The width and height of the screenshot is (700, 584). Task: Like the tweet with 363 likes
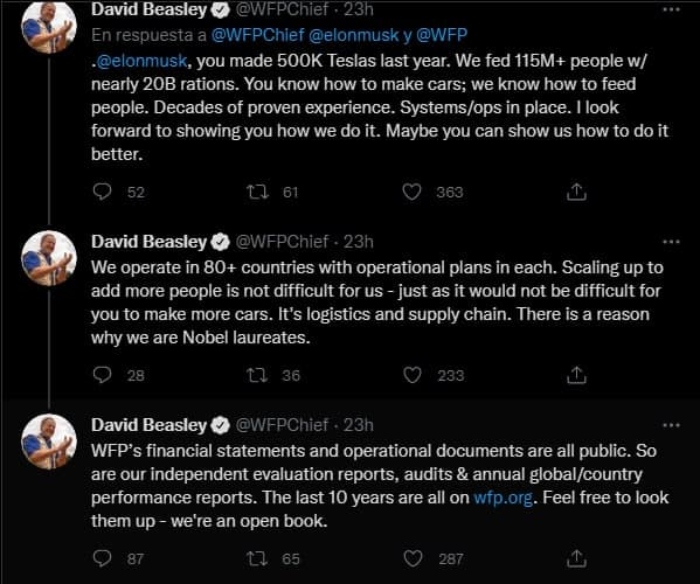411,192
